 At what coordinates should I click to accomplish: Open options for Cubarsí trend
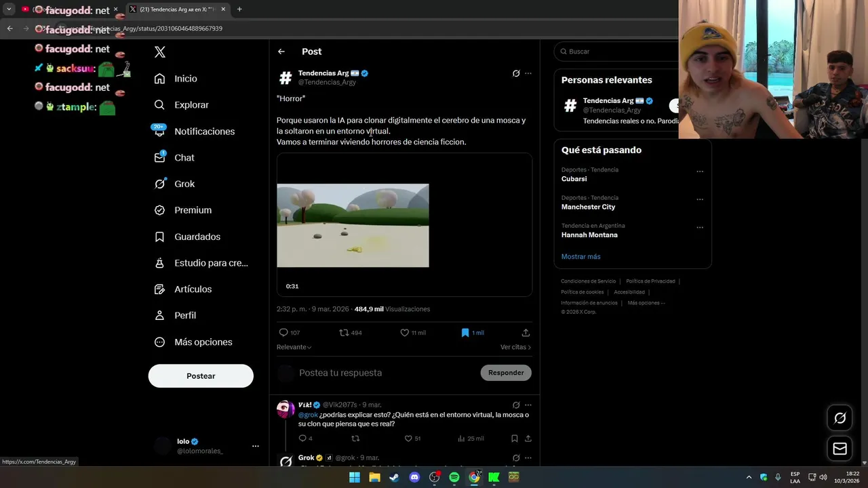[x=700, y=171]
